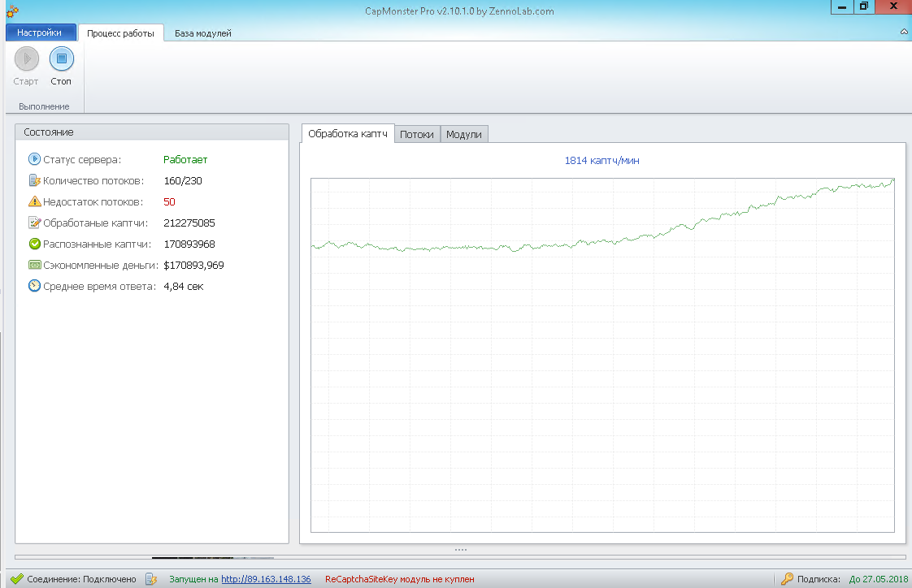The height and width of the screenshot is (588, 912).
Task: Click the subscription key icon
Action: pos(787,579)
